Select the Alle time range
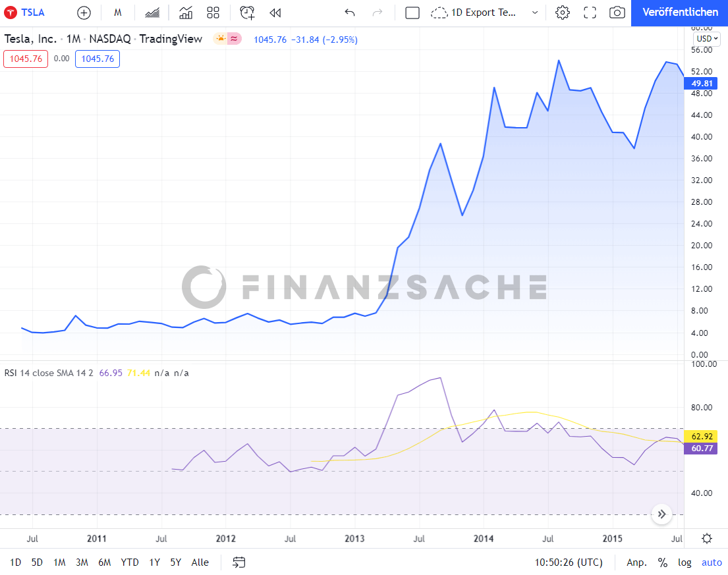The width and height of the screenshot is (728, 575). pos(200,562)
